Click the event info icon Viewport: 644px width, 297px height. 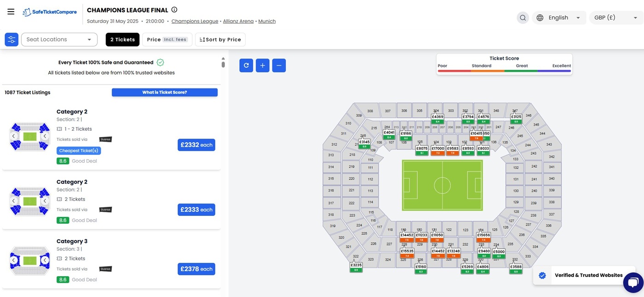pyautogui.click(x=174, y=10)
